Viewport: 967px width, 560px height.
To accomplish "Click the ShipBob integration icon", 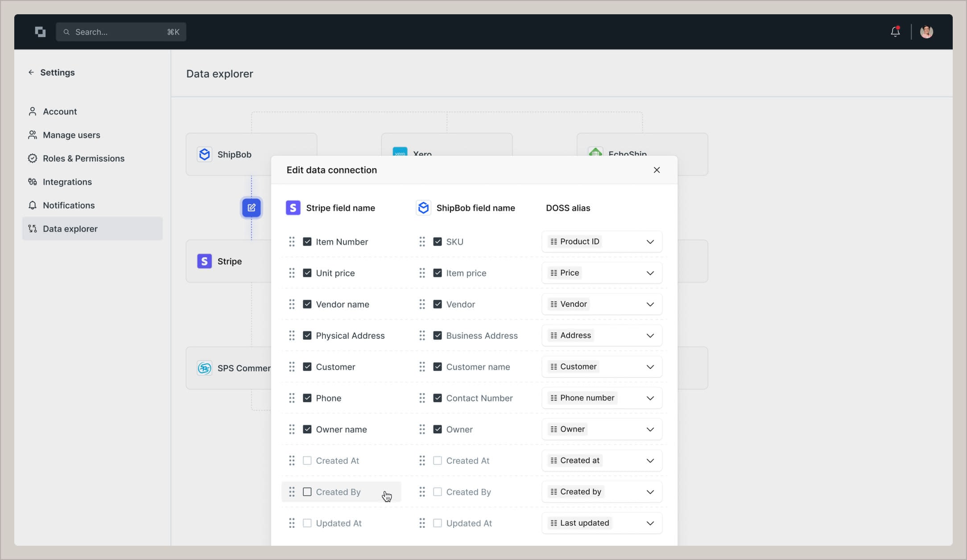I will coord(205,154).
